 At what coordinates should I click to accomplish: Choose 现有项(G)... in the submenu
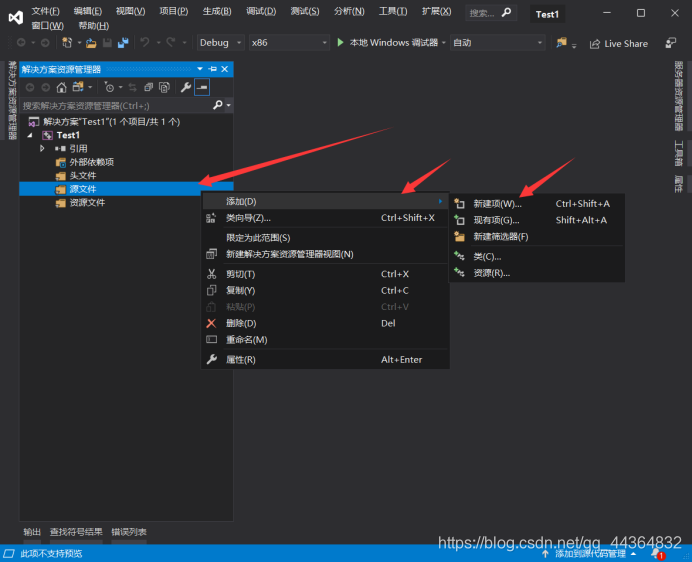537,220
